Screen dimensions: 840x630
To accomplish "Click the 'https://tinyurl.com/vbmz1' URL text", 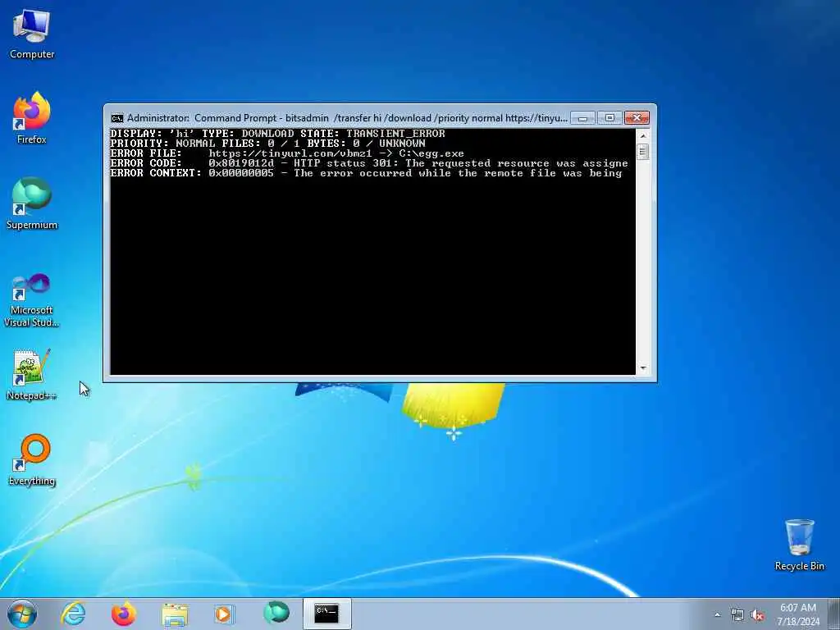I will coord(290,153).
